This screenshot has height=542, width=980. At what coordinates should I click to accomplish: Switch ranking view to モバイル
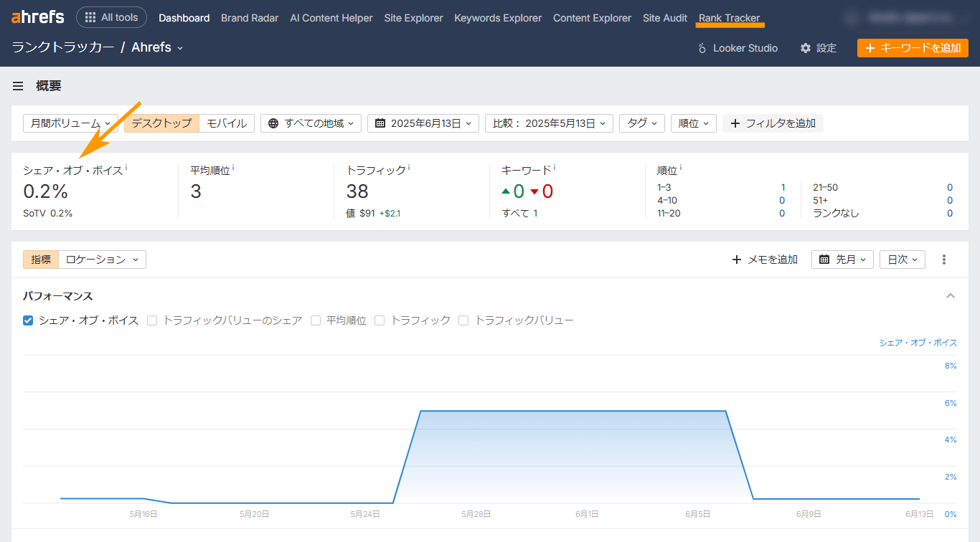(x=227, y=123)
